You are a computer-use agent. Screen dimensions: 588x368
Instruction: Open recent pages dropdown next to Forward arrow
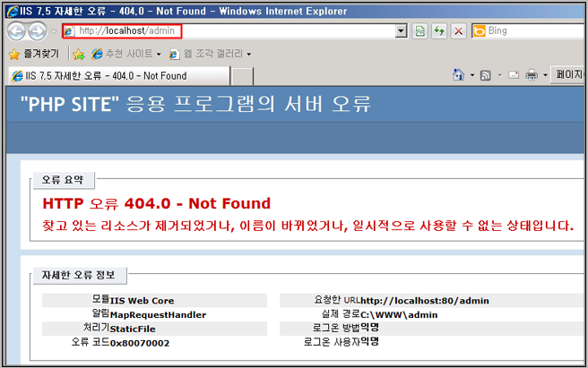[54, 31]
